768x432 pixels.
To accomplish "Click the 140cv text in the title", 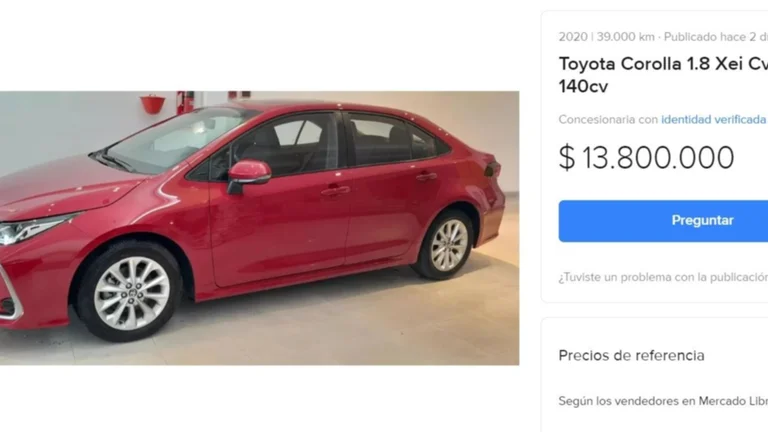I will pos(583,87).
